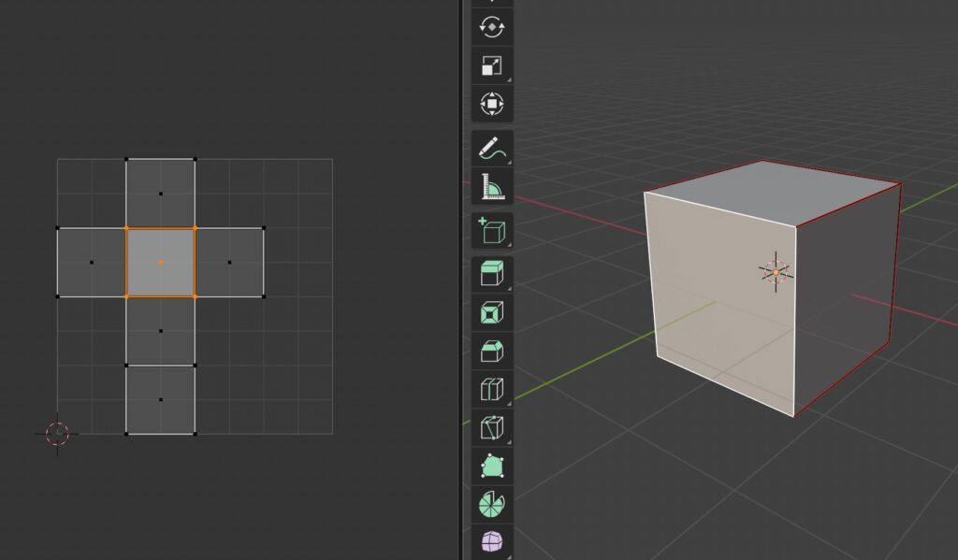The height and width of the screenshot is (560, 958).
Task: Click the 2D cursor in UV editor
Action: coord(57,433)
